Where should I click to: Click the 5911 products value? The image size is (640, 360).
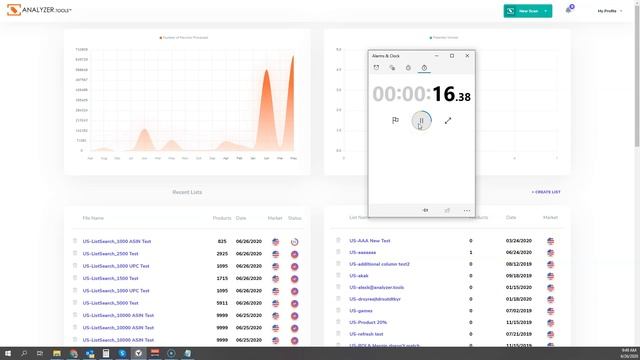coord(222,303)
